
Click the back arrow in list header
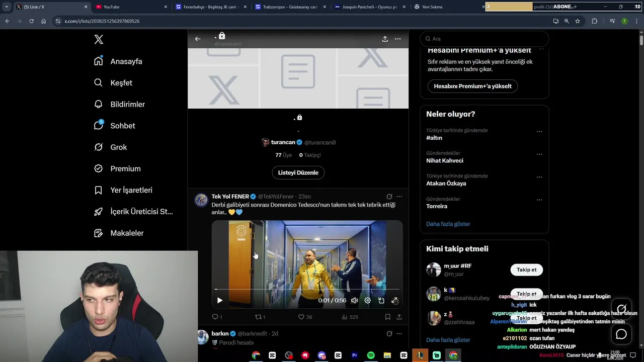coord(198,39)
